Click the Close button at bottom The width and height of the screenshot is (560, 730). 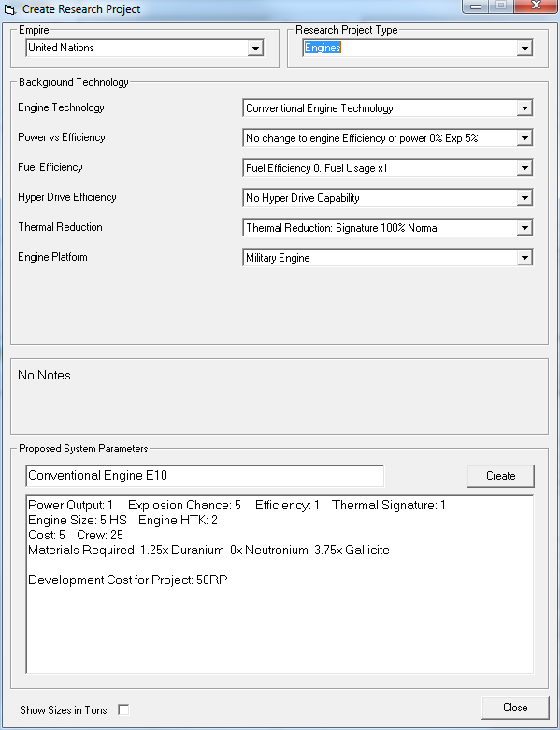[515, 708]
